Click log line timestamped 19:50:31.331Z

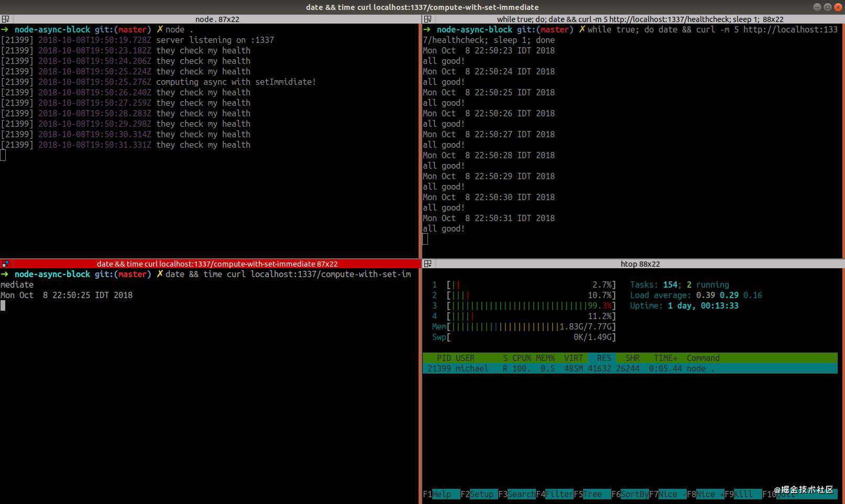[126, 145]
